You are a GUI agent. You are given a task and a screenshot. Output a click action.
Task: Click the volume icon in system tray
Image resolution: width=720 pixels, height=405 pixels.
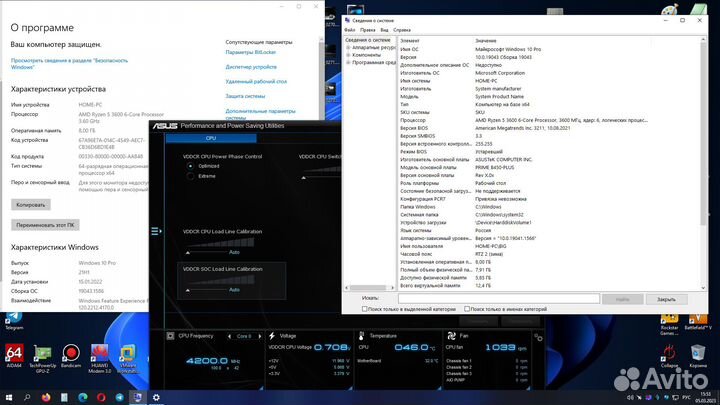630,397
